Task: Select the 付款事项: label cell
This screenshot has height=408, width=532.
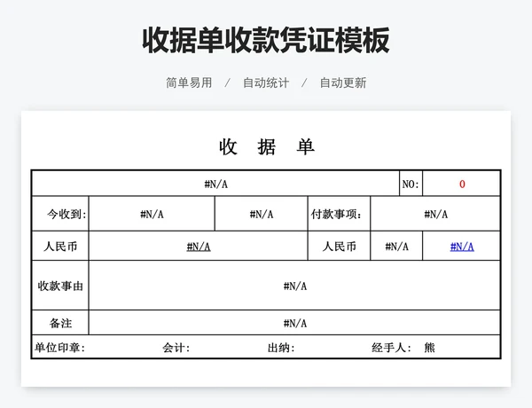Action: 339,214
